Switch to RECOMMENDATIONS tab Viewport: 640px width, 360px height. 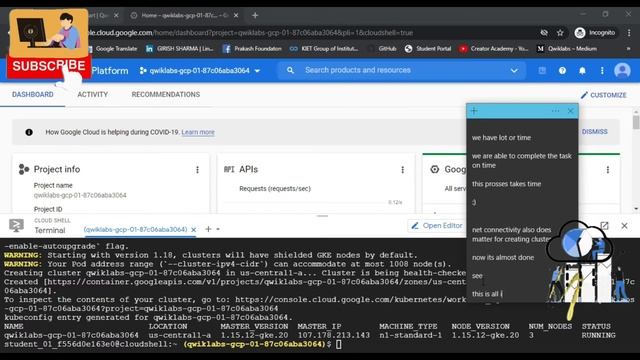pos(166,95)
